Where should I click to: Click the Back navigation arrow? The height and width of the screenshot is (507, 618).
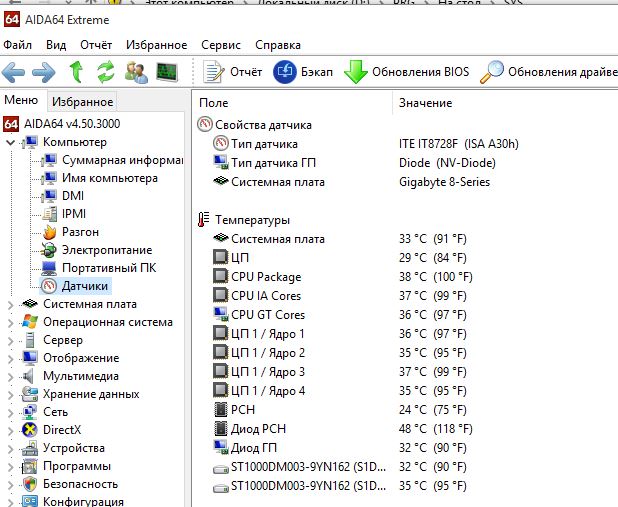(x=13, y=73)
